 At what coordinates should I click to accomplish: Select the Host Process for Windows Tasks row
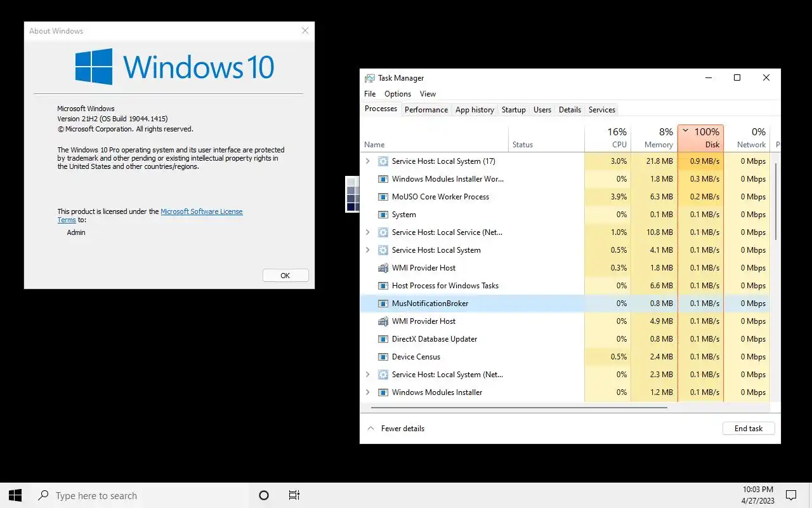[x=565, y=286]
